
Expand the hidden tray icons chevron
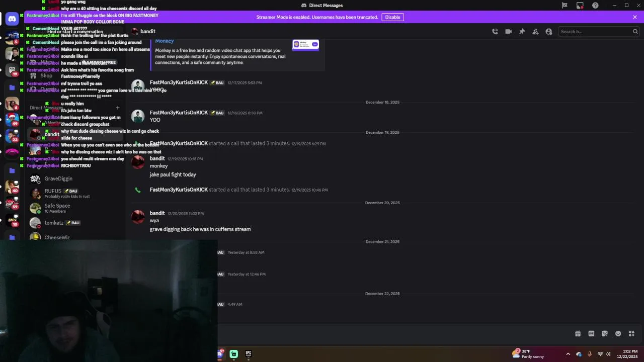pos(568,354)
